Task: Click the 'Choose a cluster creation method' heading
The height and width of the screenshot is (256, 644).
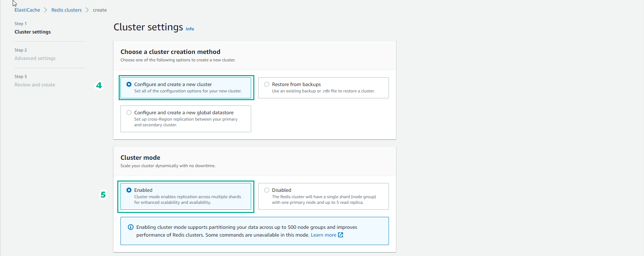Action: (x=170, y=52)
